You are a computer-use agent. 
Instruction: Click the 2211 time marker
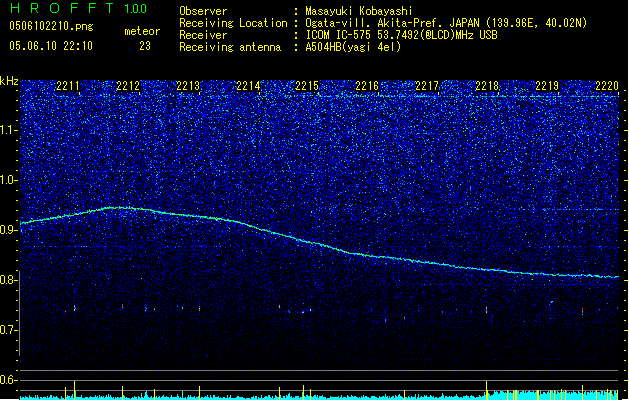[x=68, y=86]
